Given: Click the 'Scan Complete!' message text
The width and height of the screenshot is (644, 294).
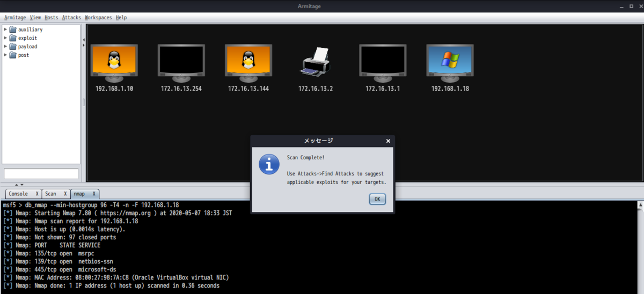Looking at the screenshot, I should click(305, 158).
